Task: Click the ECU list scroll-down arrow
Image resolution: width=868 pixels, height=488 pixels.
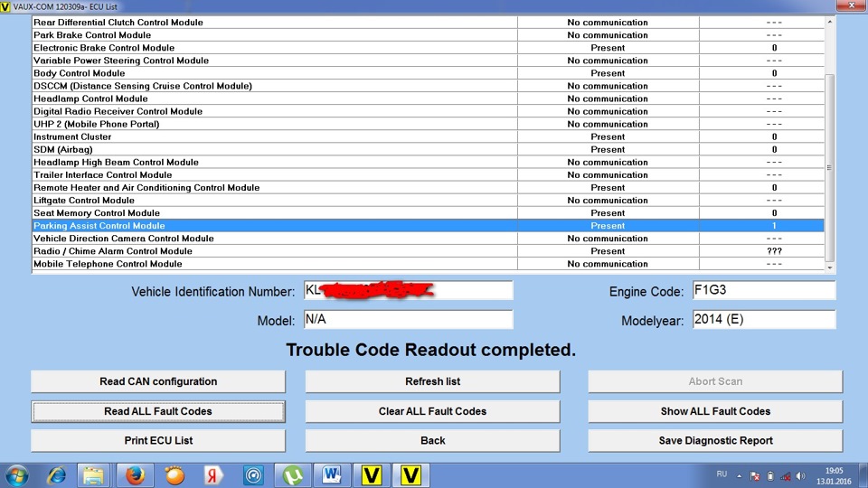Action: (829, 267)
